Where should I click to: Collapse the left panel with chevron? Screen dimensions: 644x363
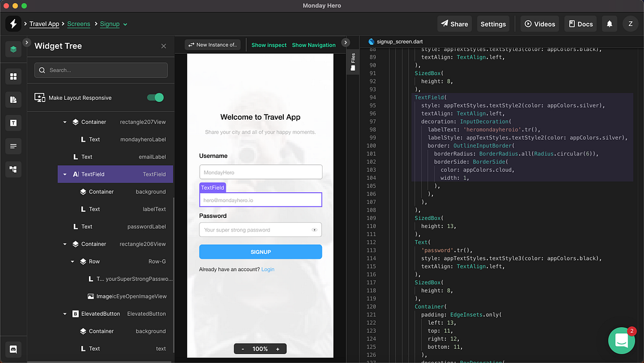coord(26,42)
